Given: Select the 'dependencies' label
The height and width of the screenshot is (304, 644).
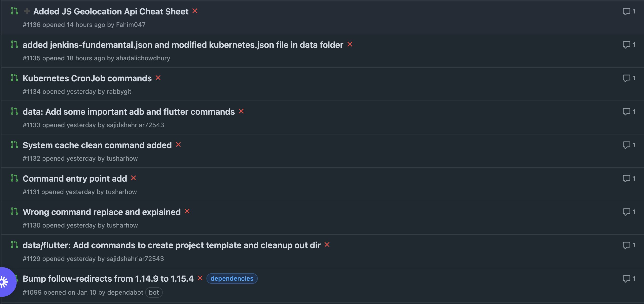Looking at the screenshot, I should click(232, 279).
